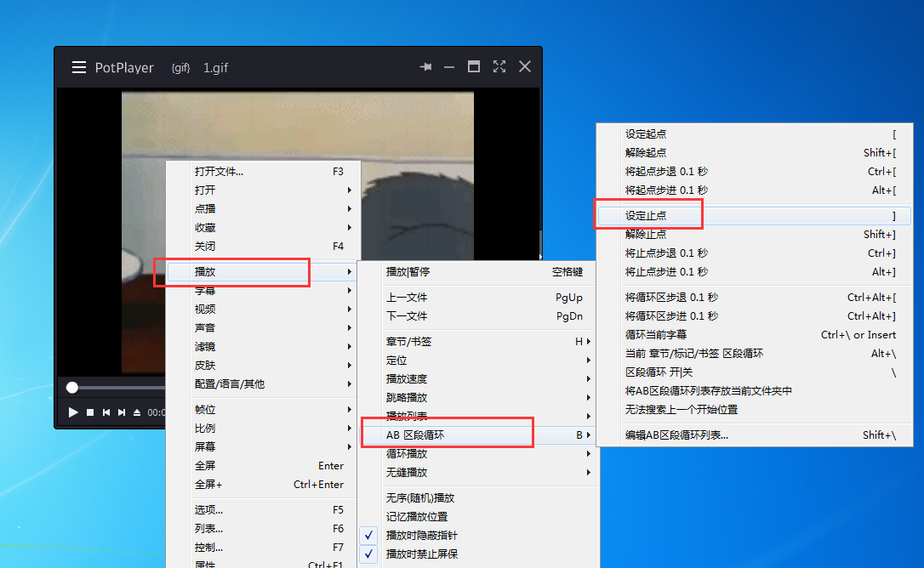
Task: Click the Play button in PotPlayer controls
Action: pyautogui.click(x=73, y=412)
